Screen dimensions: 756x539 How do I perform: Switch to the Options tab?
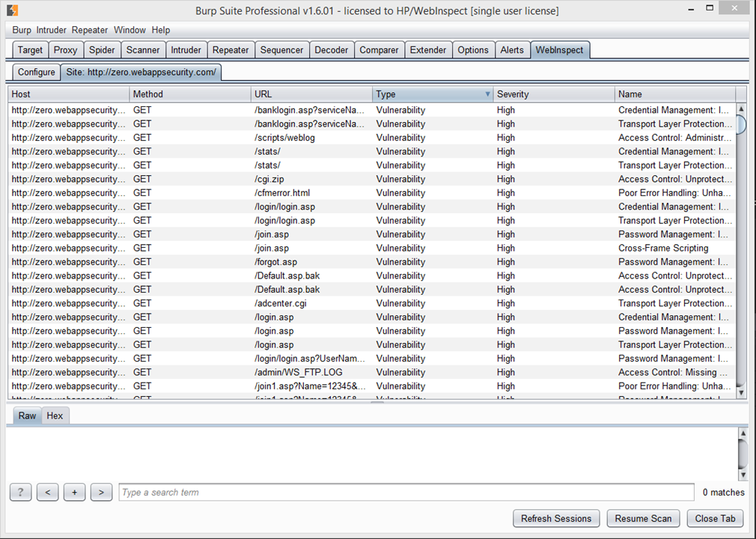473,50
